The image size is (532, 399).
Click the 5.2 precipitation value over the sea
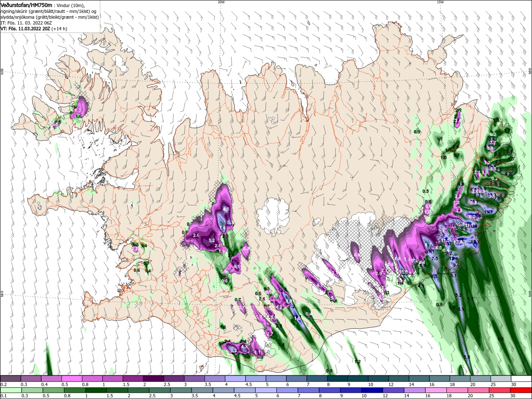(459, 295)
